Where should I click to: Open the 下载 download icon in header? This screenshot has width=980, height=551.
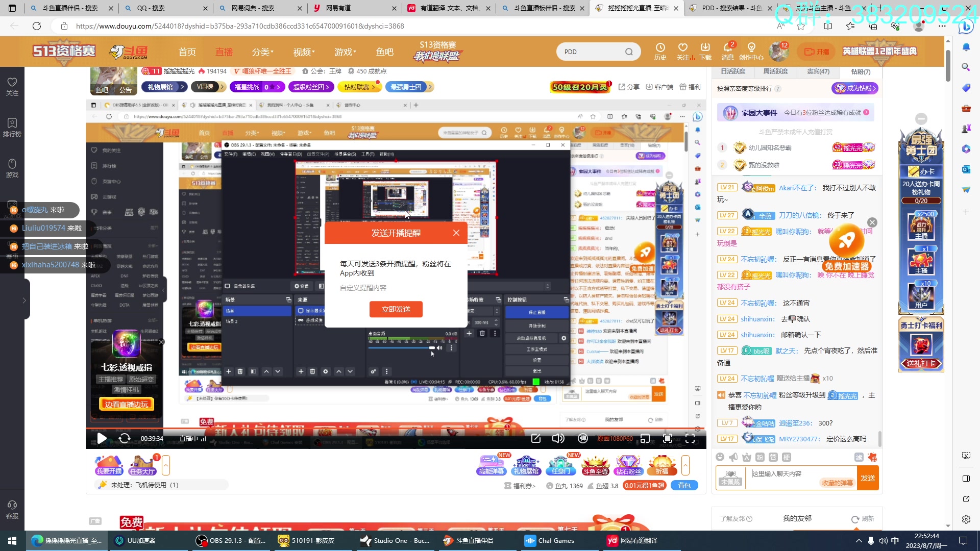tap(705, 52)
